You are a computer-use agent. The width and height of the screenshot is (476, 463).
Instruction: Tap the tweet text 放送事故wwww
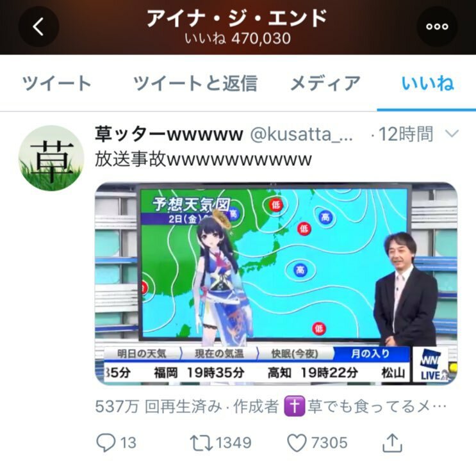coord(203,159)
